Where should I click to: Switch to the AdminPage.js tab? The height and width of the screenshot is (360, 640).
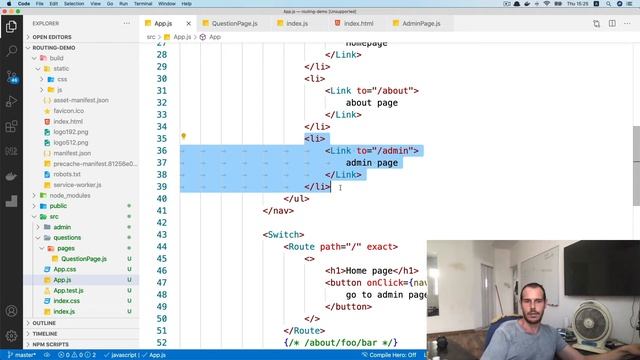tap(421, 24)
